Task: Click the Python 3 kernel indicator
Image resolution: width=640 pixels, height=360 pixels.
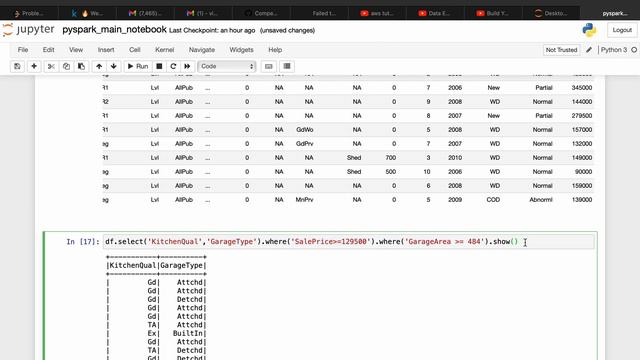Action: (x=613, y=50)
